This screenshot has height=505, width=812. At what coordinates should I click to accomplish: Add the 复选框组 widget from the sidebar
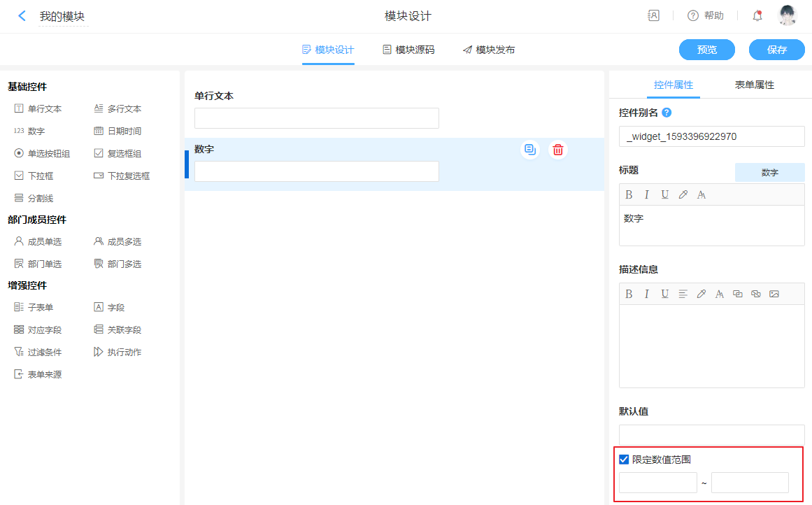[117, 154]
